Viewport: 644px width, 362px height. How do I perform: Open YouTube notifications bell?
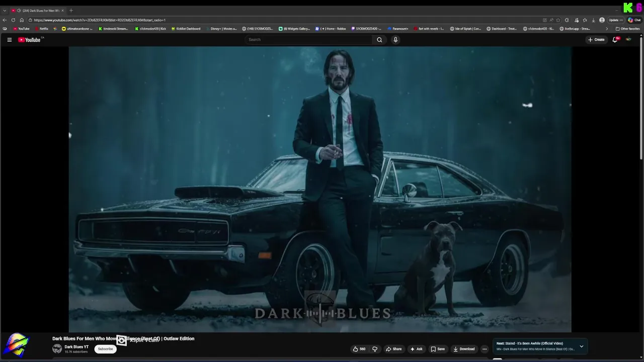pos(615,40)
